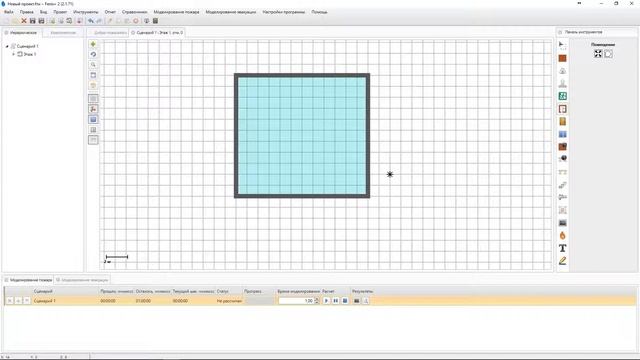Stop the simulation calculation

(345, 301)
